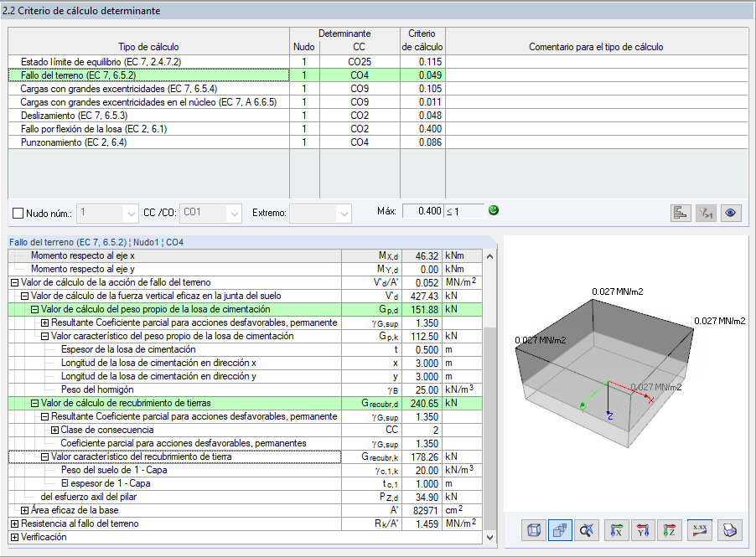This screenshot has height=557, width=756.
Task: Expand first 'Resultante Coeficiente parcial' row under peso propio
Action: [44, 322]
